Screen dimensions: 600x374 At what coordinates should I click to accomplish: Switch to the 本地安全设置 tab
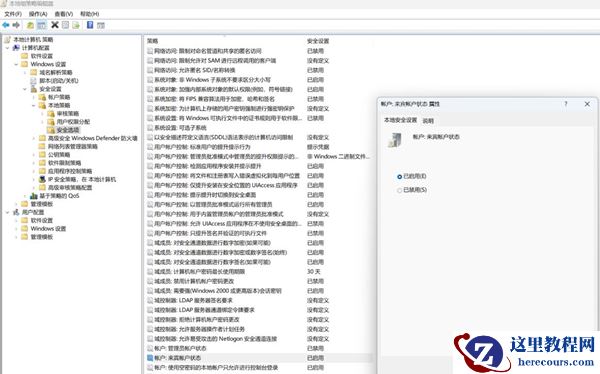click(x=400, y=120)
